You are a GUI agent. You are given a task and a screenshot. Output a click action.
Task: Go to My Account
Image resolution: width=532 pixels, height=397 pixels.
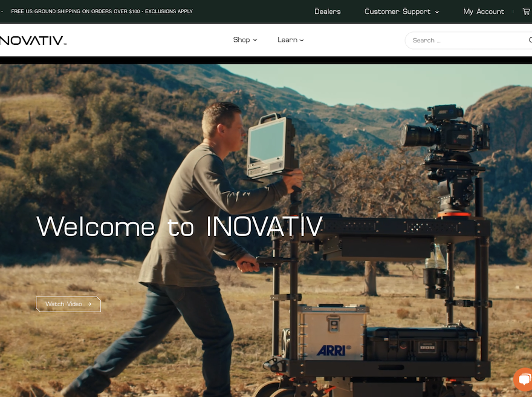click(484, 11)
